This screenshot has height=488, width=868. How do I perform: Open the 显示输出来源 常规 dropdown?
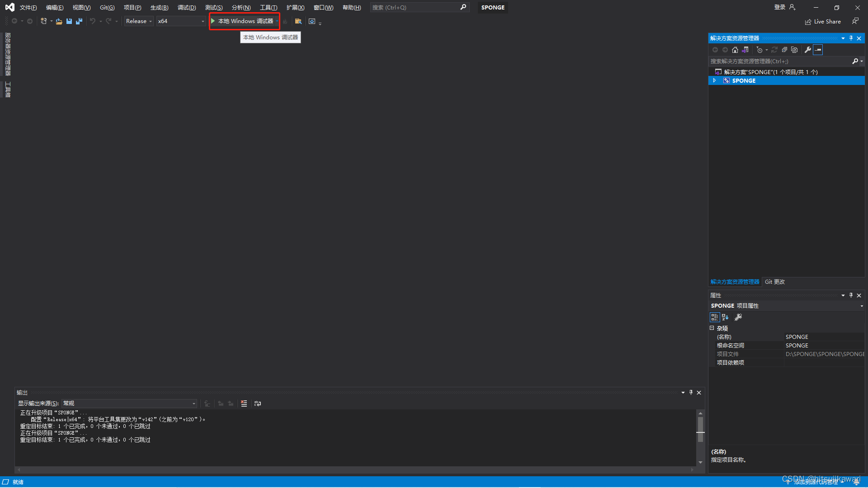[129, 404]
